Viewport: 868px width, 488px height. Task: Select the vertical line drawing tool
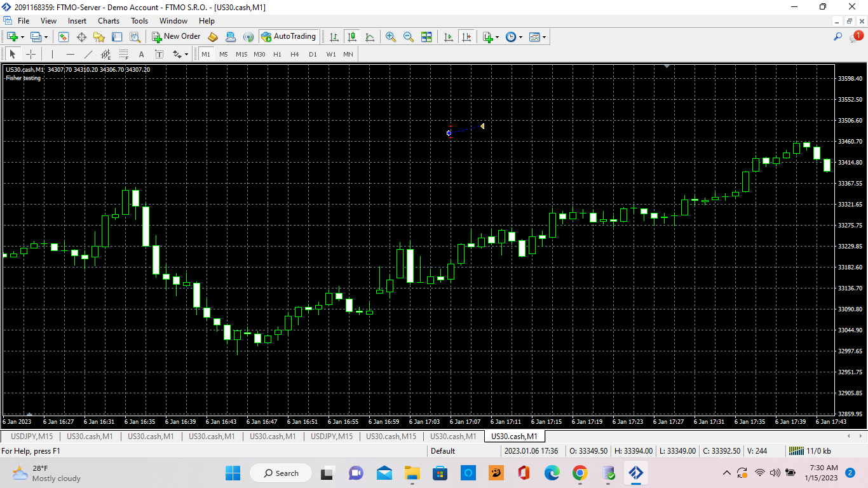[53, 54]
